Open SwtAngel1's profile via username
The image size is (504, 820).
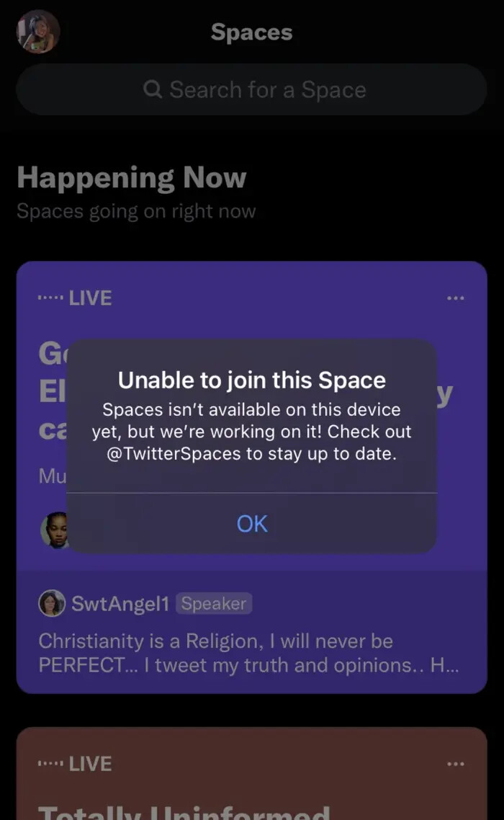tap(120, 604)
